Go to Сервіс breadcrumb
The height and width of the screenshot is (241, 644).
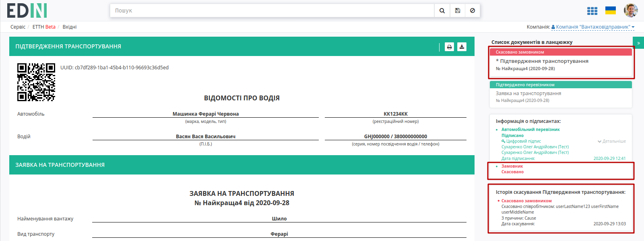pos(18,27)
